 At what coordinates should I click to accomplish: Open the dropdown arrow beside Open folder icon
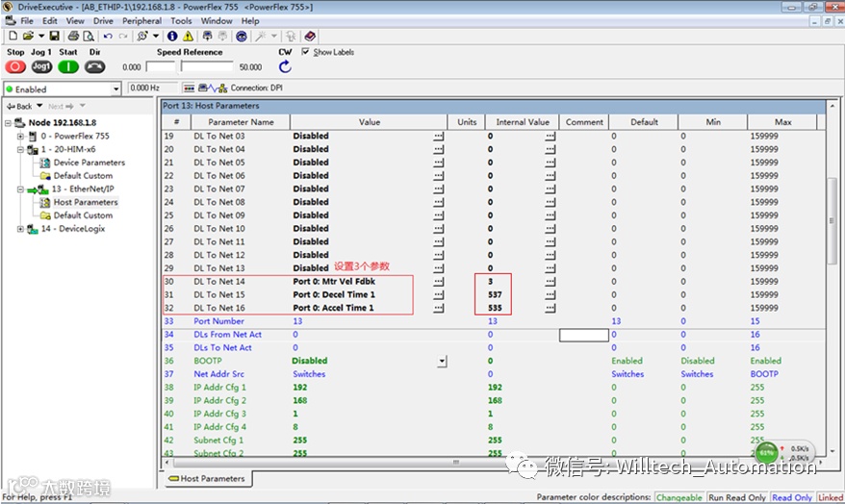[41, 37]
